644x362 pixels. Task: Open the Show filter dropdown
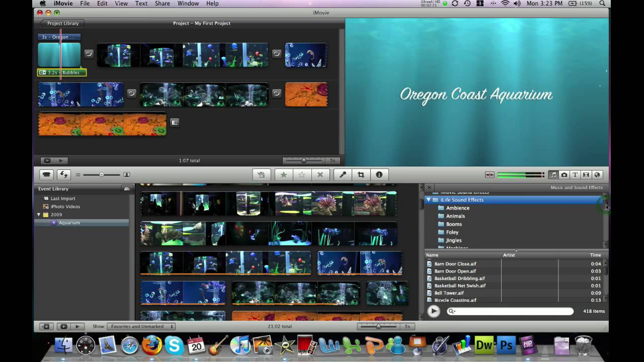(141, 326)
